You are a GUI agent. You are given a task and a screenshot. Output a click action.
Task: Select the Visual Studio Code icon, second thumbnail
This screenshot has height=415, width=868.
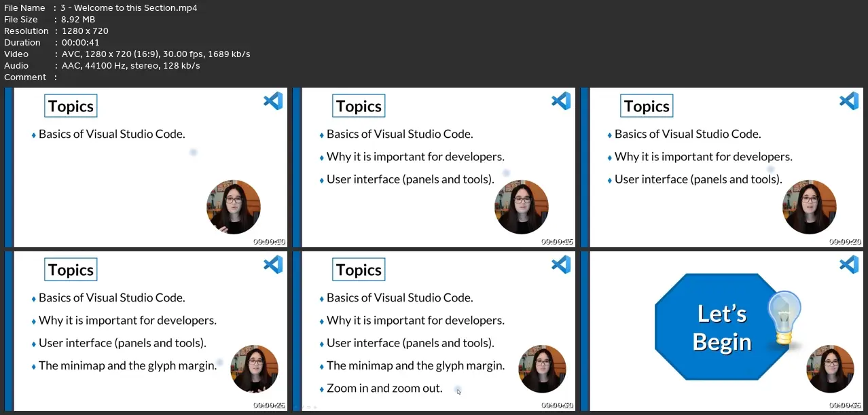tap(560, 101)
